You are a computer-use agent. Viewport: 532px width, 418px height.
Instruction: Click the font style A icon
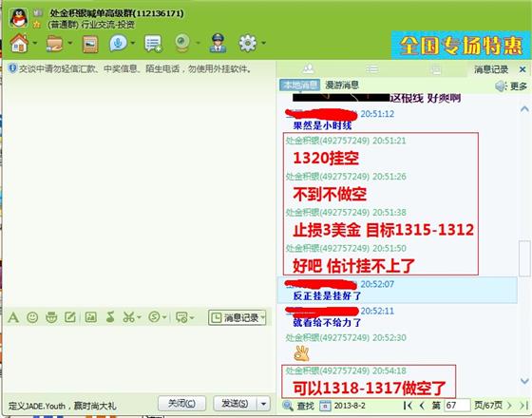tap(13, 317)
